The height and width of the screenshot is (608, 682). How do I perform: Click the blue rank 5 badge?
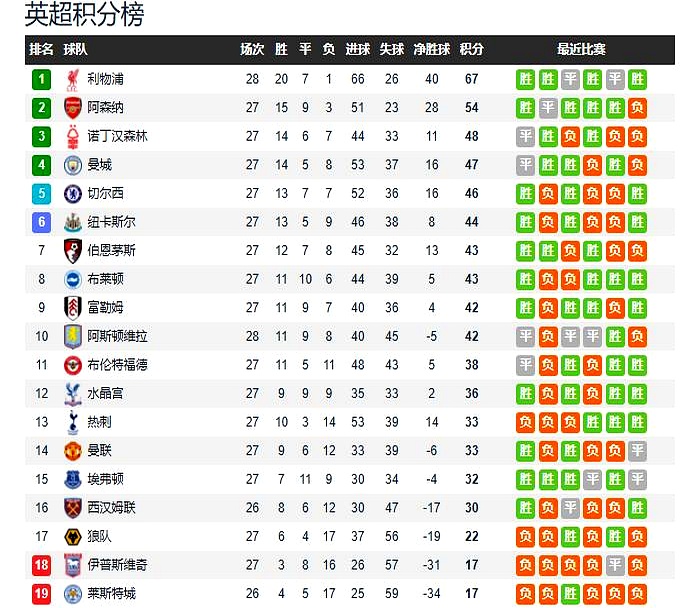click(41, 194)
